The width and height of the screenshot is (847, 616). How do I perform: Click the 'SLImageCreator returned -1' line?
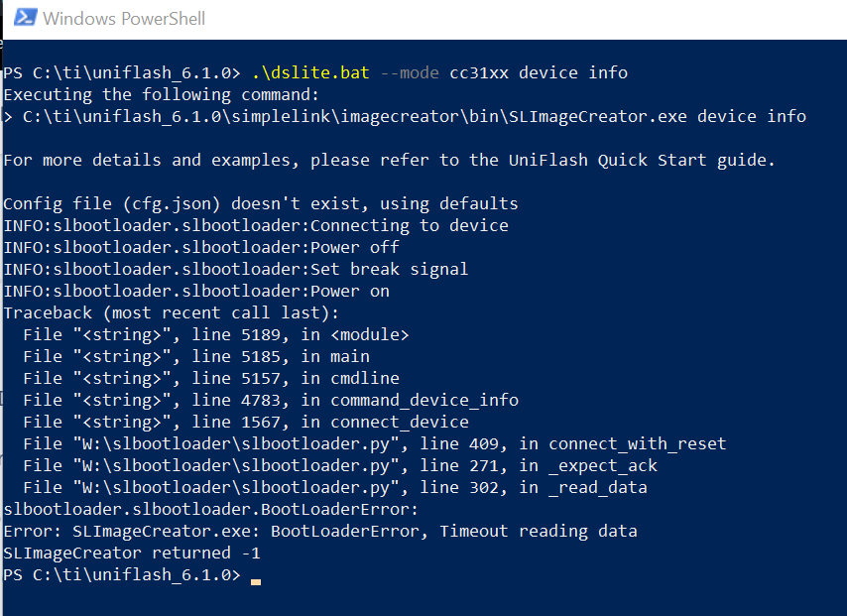[x=131, y=553]
